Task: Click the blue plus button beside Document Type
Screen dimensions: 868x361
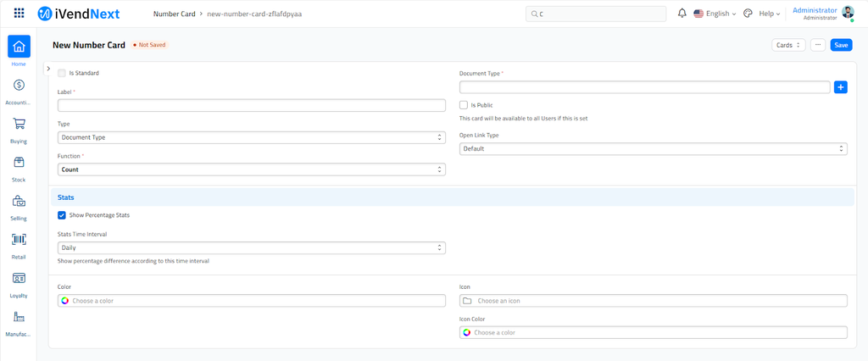Action: coord(840,87)
